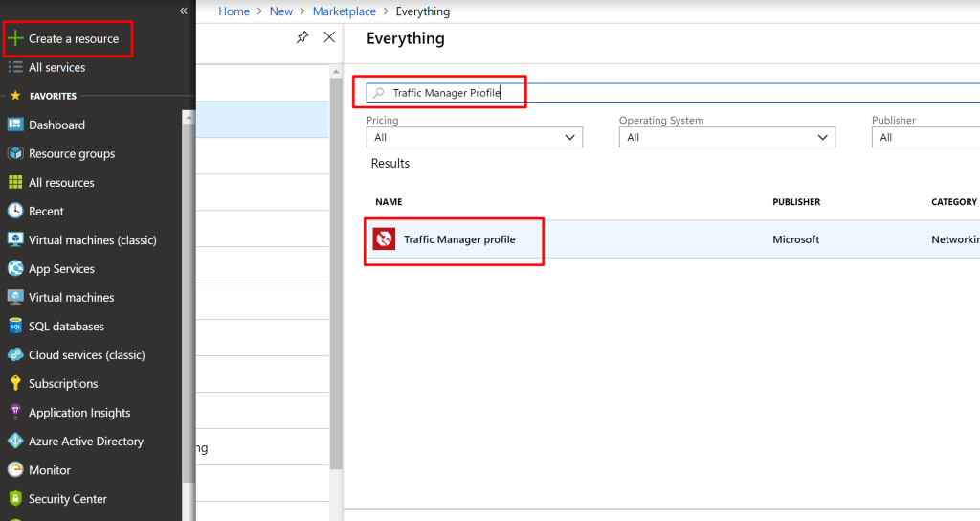Click the Favorites star icon
Image resolution: width=980 pixels, height=521 pixels.
(x=15, y=96)
